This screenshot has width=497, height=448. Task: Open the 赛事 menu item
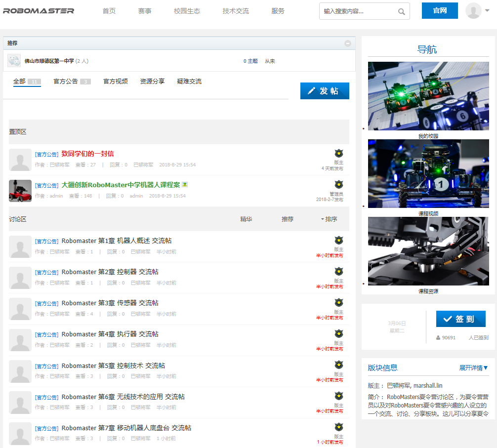145,11
